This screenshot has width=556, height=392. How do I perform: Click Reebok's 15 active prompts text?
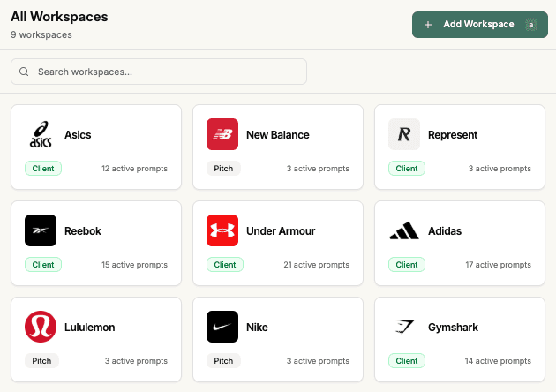134,264
